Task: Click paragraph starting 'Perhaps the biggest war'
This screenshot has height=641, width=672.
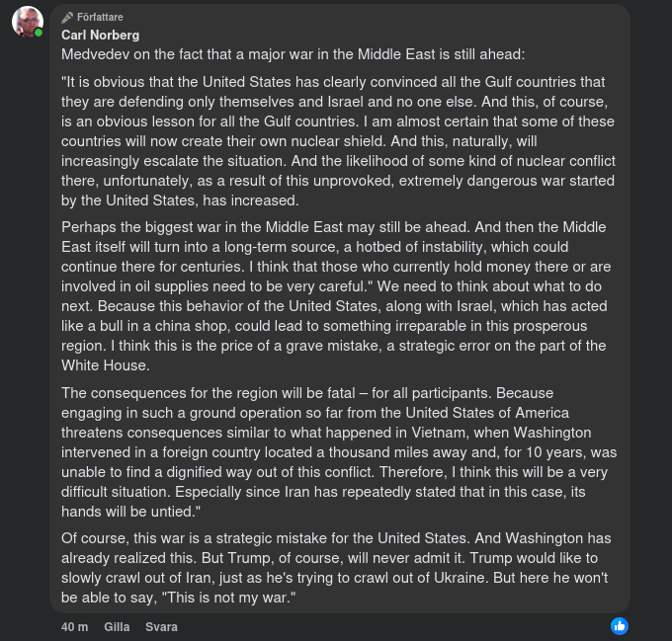Action: click(336, 296)
